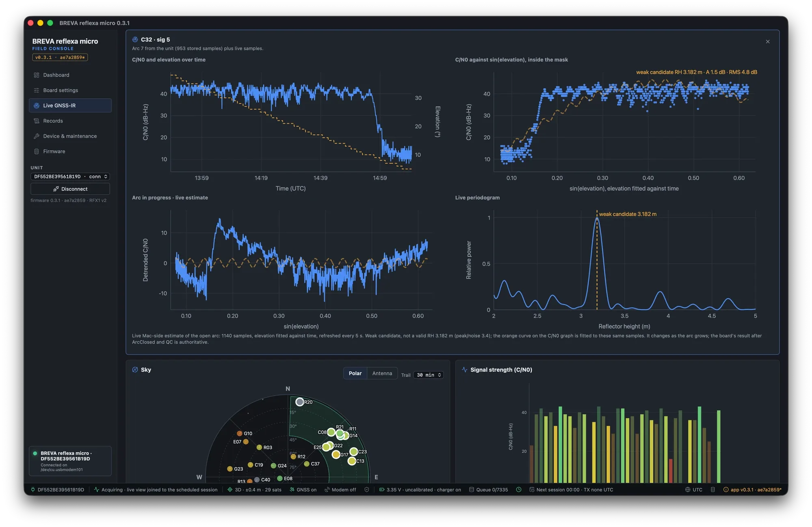
Task: Click the app v0.3.1 status bar warning
Action: [752, 490]
